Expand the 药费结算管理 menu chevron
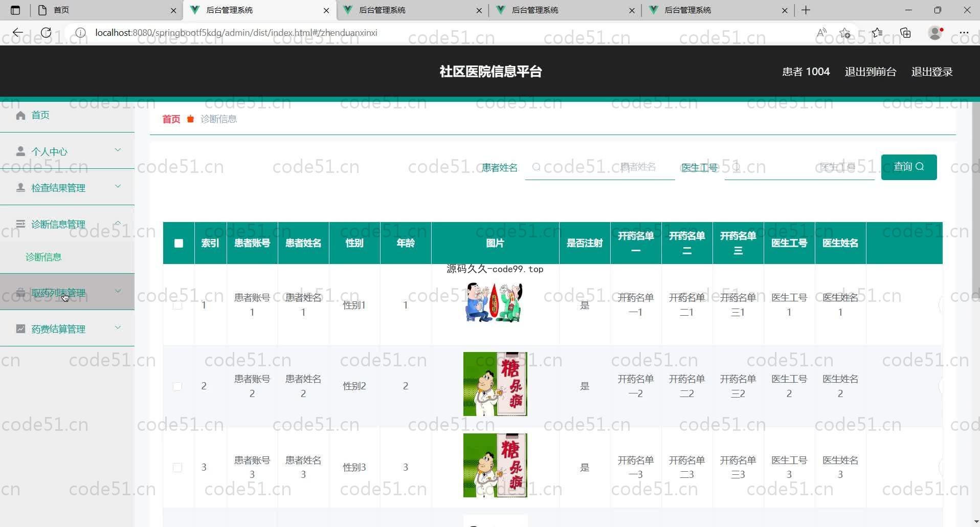Viewport: 980px width, 527px height. [x=118, y=328]
